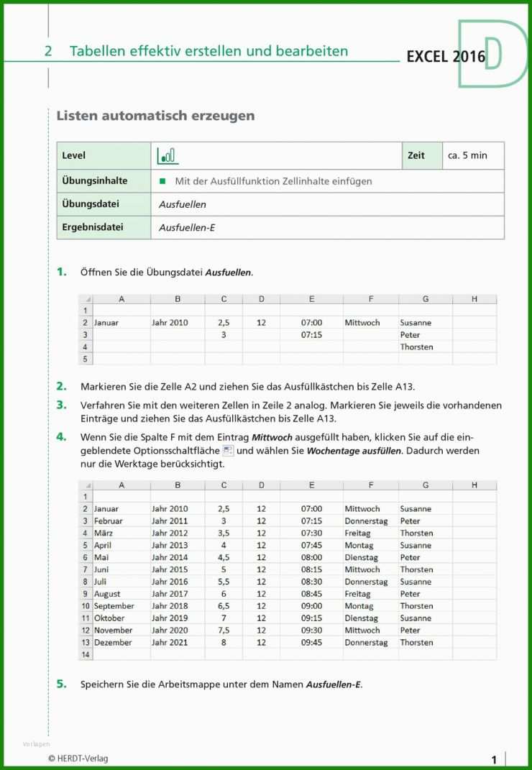Viewport: 532px width, 770px height.
Task: Click the 'ca. 5 min' duration value
Action: [467, 156]
